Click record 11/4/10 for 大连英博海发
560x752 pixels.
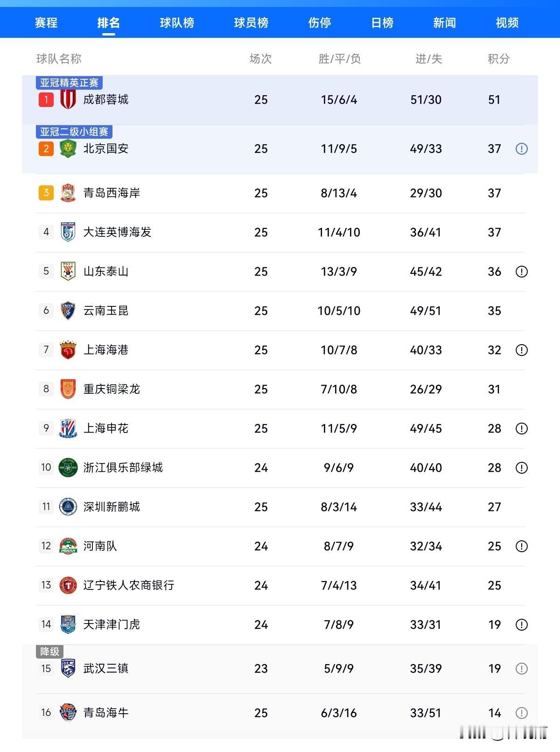click(339, 232)
